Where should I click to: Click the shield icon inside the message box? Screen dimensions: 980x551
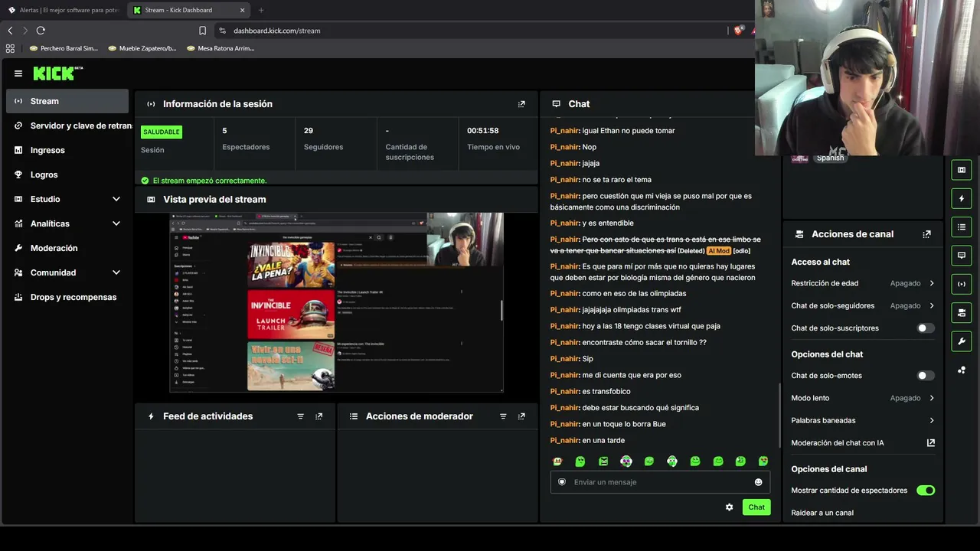click(x=562, y=482)
